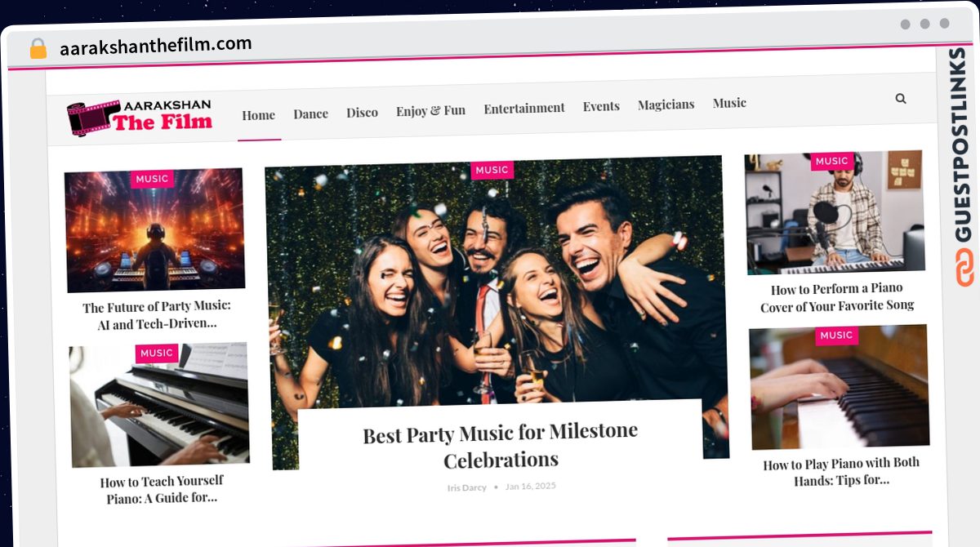Click the padlock icon in address bar
980x547 pixels.
(x=38, y=48)
